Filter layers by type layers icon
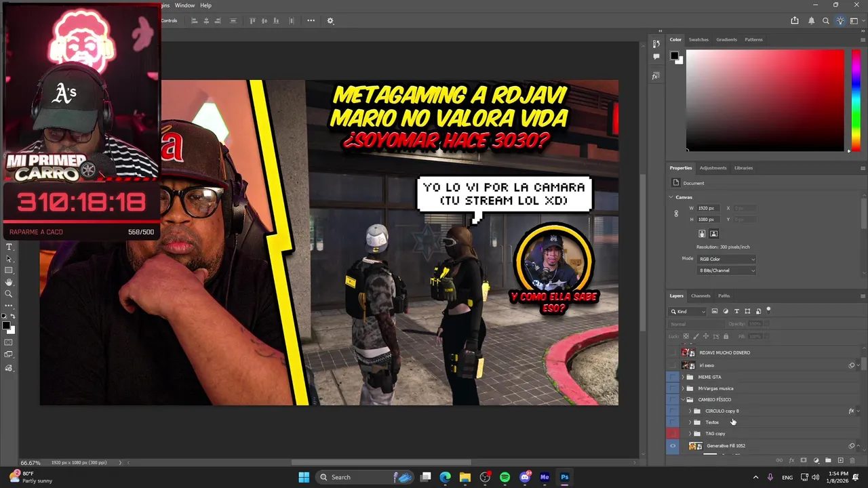The width and height of the screenshot is (868, 488). (x=736, y=311)
